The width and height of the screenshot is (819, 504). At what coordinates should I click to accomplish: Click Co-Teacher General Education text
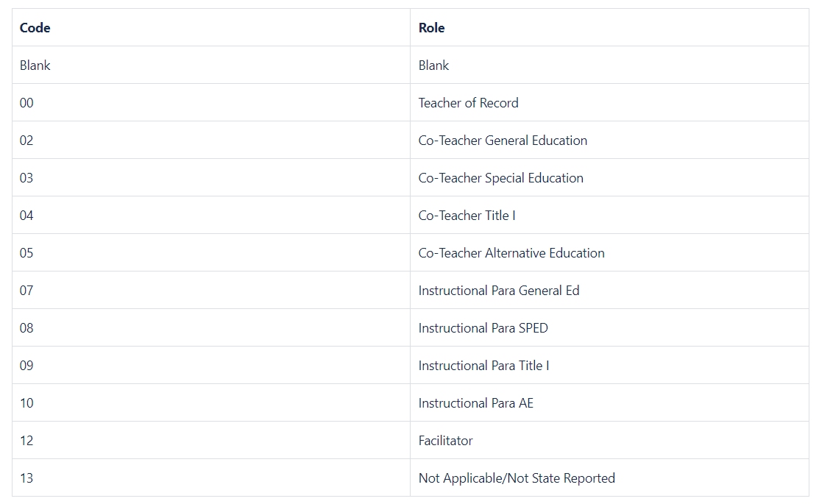tap(503, 141)
